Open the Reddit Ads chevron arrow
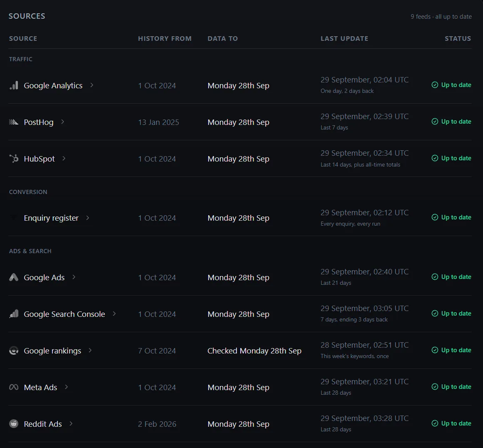The width and height of the screenshot is (483, 448). pyautogui.click(x=71, y=423)
